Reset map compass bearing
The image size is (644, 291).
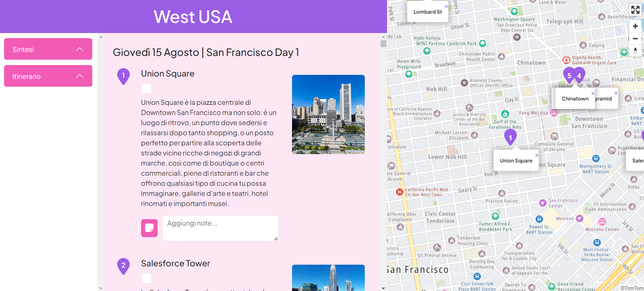635,51
